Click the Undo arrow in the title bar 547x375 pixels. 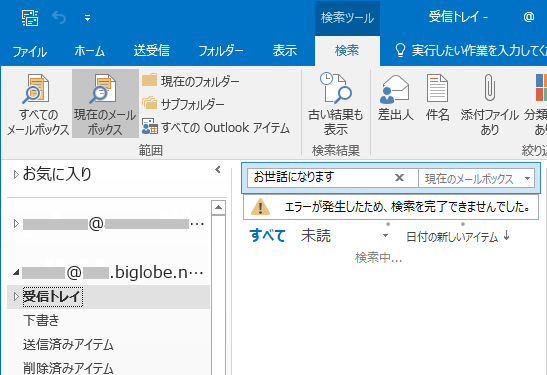pyautogui.click(x=59, y=17)
